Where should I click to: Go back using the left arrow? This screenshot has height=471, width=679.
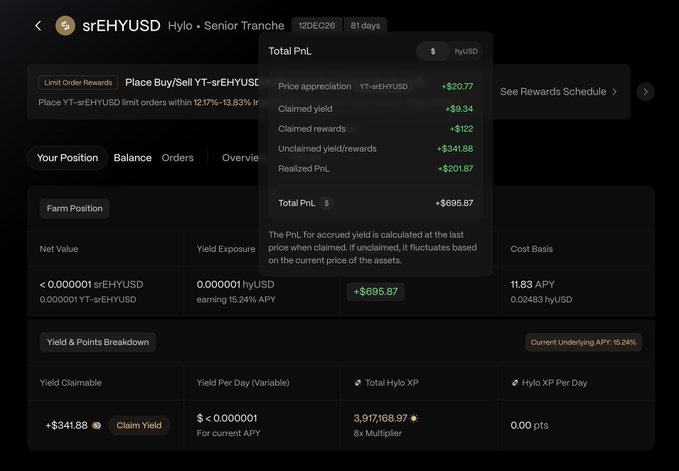coord(39,26)
